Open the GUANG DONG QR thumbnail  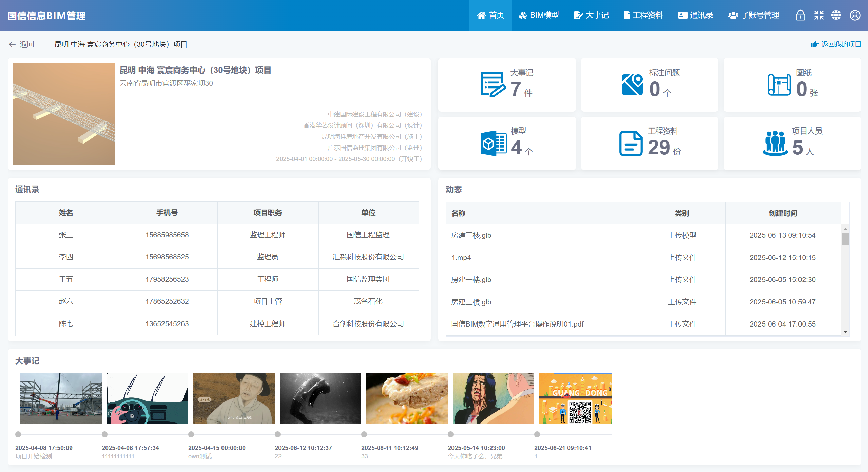tap(576, 399)
